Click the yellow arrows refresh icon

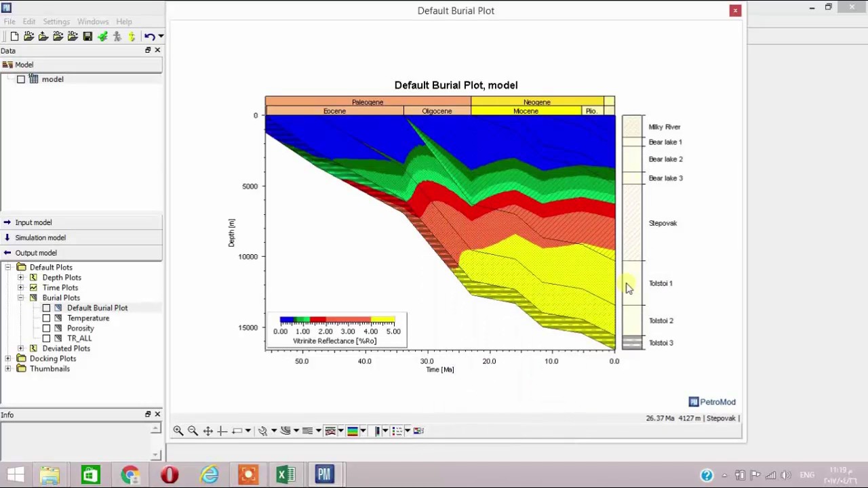click(132, 37)
